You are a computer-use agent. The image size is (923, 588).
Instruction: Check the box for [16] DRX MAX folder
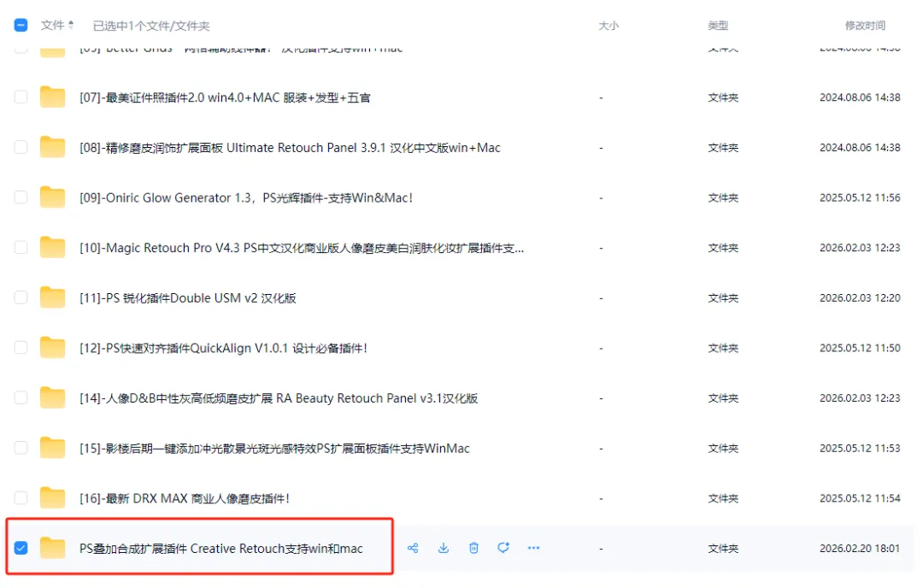tap(21, 498)
